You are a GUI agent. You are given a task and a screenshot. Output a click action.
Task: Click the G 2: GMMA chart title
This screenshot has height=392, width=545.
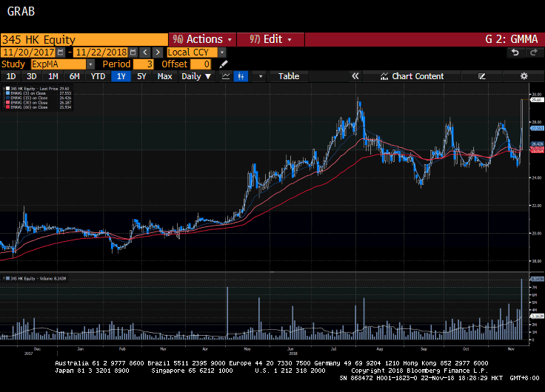511,39
